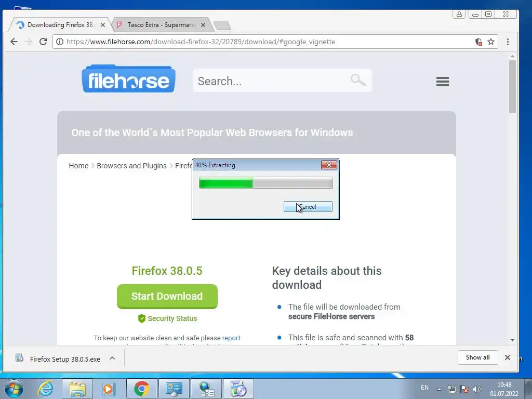Viewport: 532px width, 399px height.
Task: Open the Security Status link
Action: pyautogui.click(x=172, y=318)
